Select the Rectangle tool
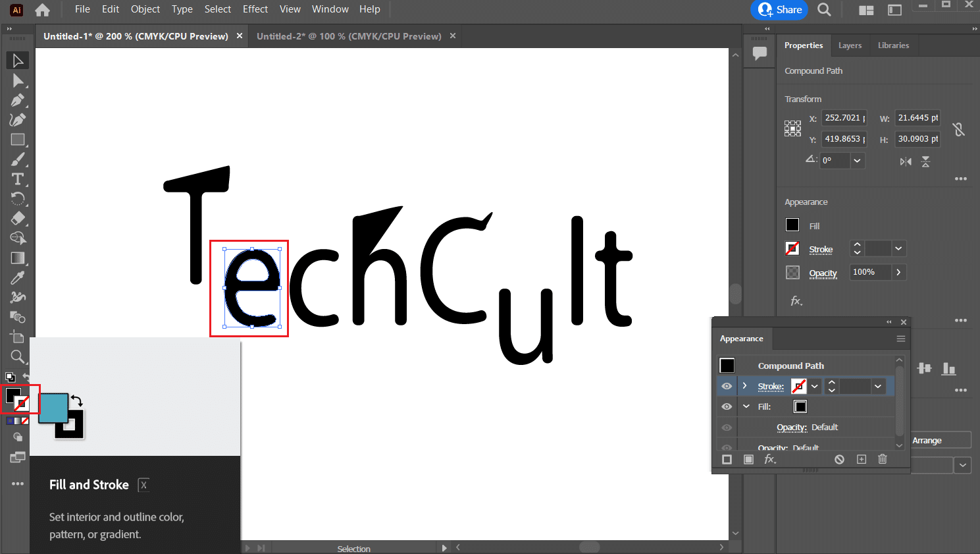The height and width of the screenshot is (554, 980). (x=18, y=140)
